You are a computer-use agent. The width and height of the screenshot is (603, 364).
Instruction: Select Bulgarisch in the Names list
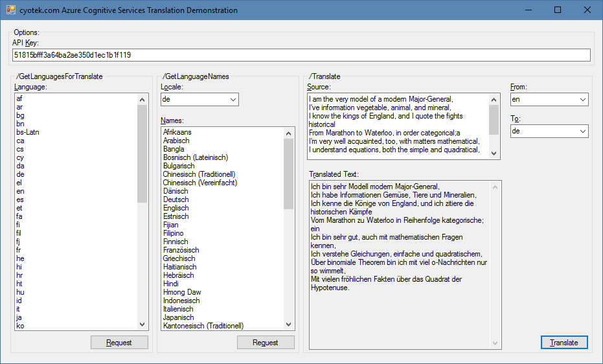tap(223, 166)
